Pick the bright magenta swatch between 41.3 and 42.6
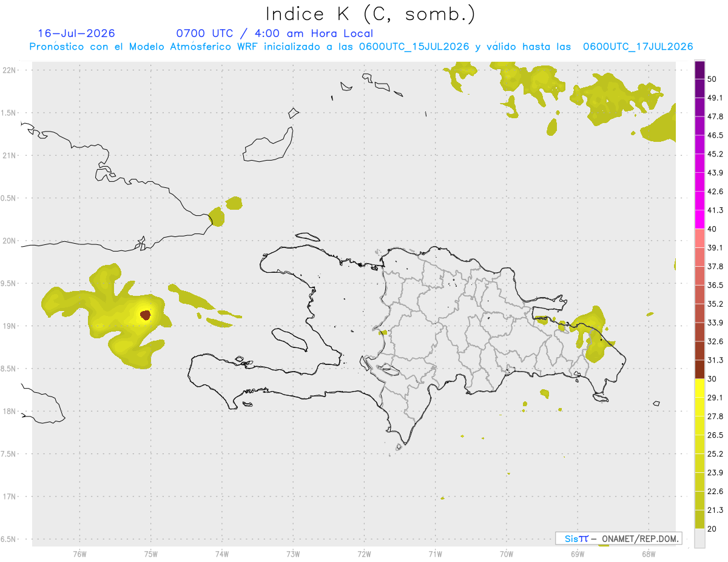The height and width of the screenshot is (562, 728). [x=699, y=200]
